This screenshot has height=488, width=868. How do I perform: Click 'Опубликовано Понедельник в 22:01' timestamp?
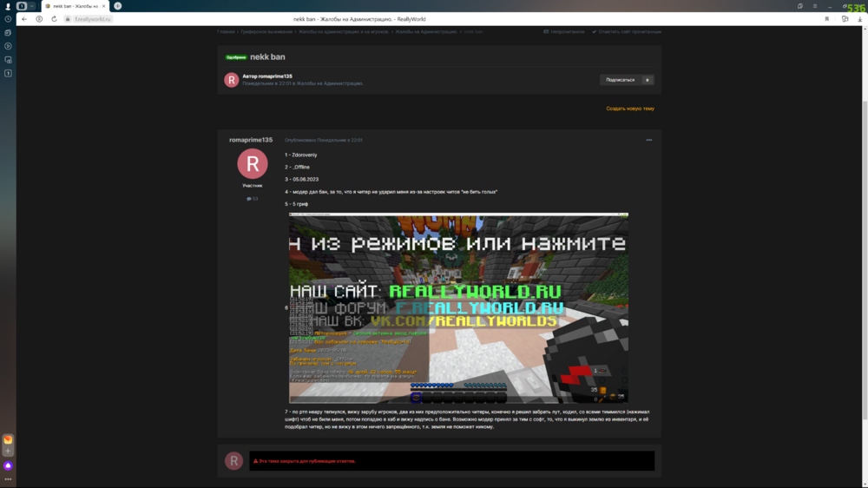[324, 140]
